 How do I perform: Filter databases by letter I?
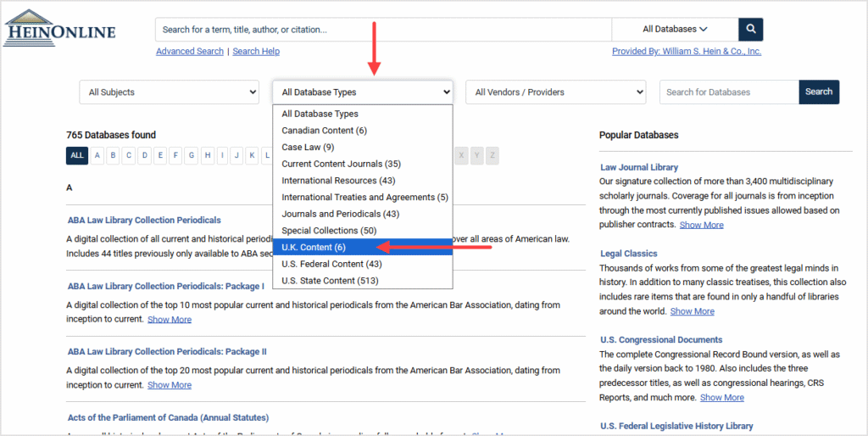tap(223, 156)
